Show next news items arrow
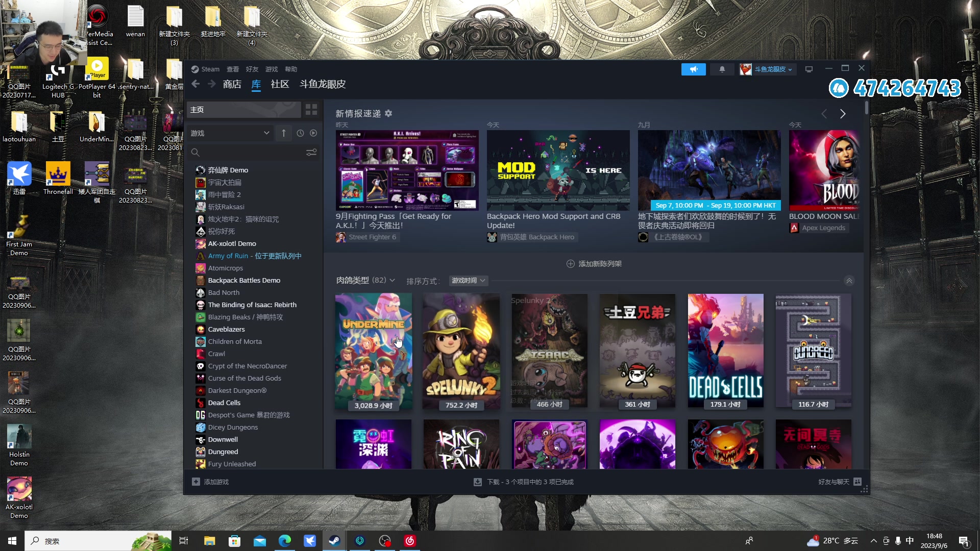 click(843, 114)
